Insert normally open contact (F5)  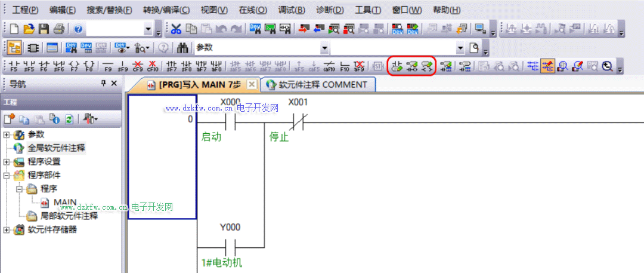click(15, 66)
